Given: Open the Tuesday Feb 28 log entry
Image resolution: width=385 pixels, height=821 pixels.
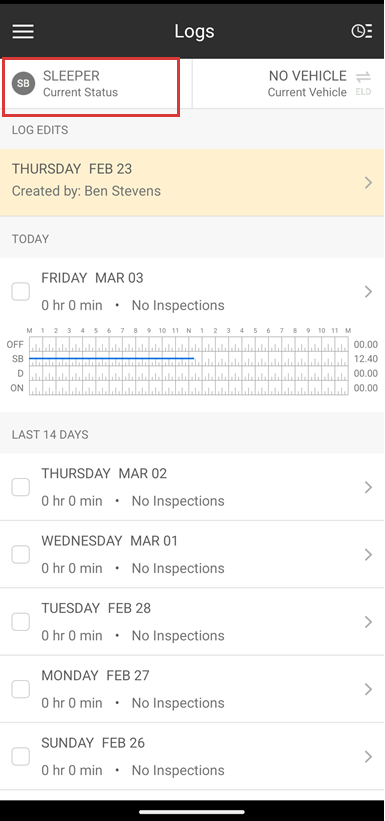Looking at the screenshot, I should [x=192, y=622].
